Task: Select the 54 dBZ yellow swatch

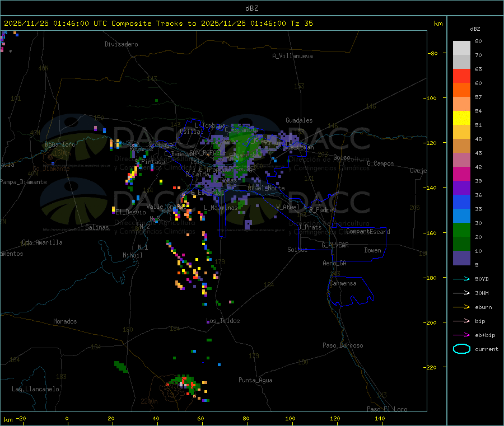Action: pos(461,118)
